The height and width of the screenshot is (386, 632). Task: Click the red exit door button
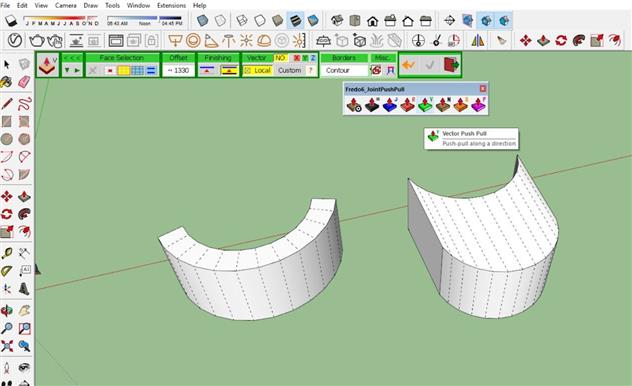451,64
